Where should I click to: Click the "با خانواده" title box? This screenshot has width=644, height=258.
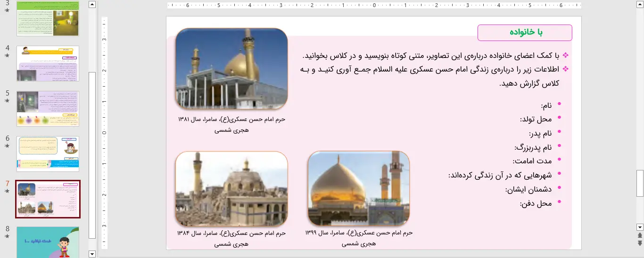click(x=525, y=32)
